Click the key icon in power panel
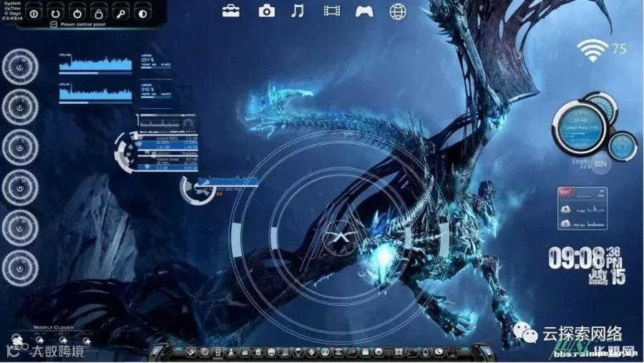Viewport: 644px width, 363px height. 121,13
